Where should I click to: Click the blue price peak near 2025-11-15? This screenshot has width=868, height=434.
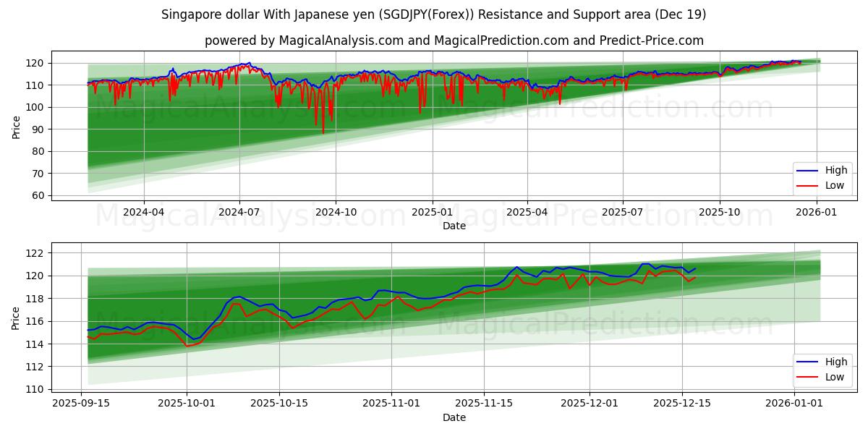(516, 268)
